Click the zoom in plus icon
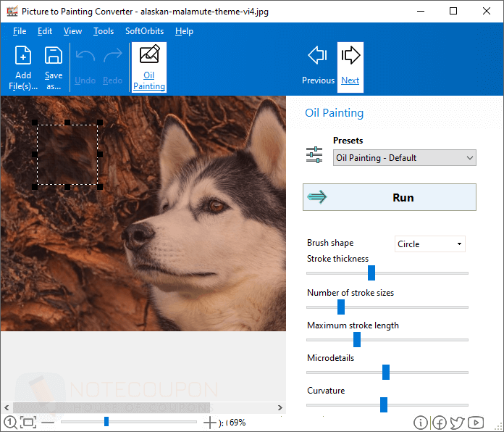This screenshot has height=432, width=504. pyautogui.click(x=210, y=423)
